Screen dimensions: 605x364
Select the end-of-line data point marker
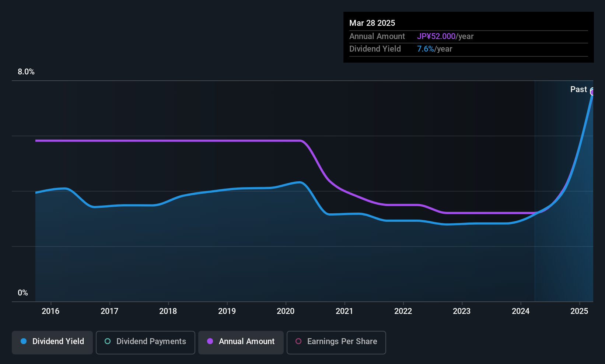[592, 92]
